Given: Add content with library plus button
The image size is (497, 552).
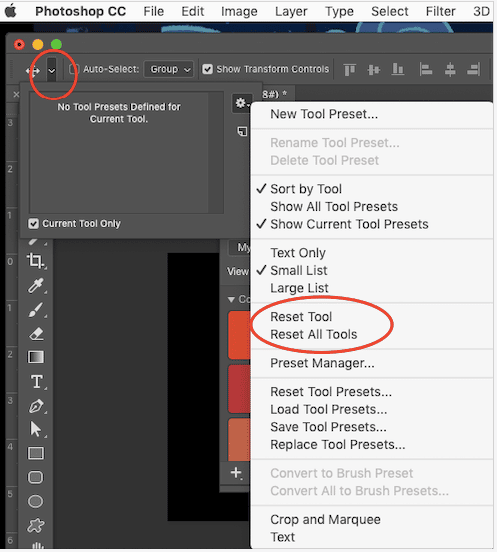Looking at the screenshot, I should (236, 473).
